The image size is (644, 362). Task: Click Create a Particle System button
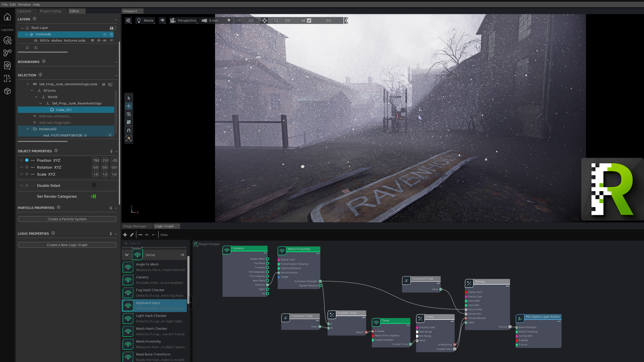point(67,219)
